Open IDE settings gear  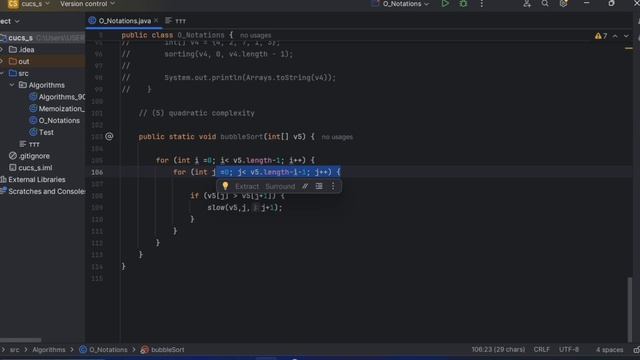(x=563, y=4)
